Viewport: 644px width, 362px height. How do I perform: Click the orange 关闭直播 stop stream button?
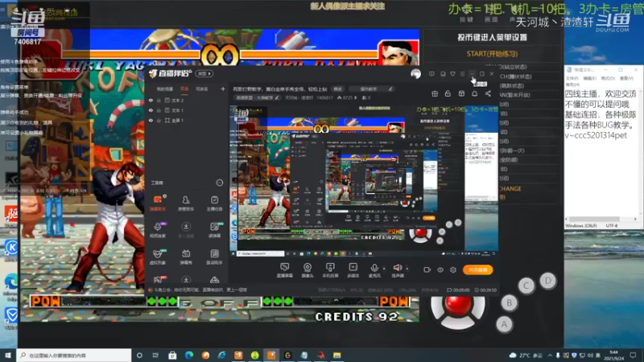click(x=478, y=269)
